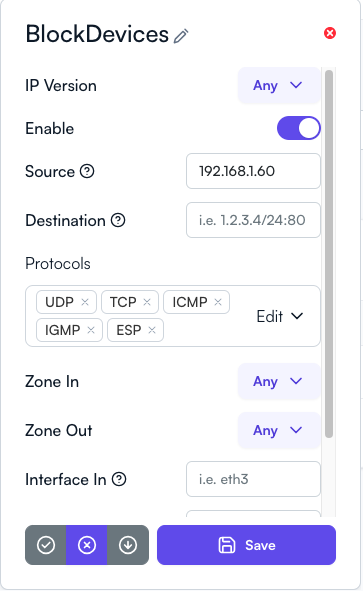Click the Destination input field
This screenshot has width=363, height=591.
click(253, 220)
